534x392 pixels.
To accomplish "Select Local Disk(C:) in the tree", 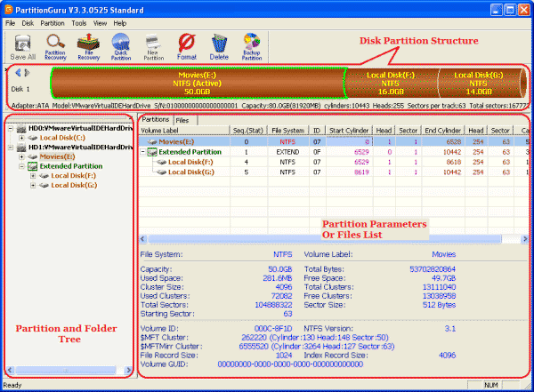I will pyautogui.click(x=62, y=138).
